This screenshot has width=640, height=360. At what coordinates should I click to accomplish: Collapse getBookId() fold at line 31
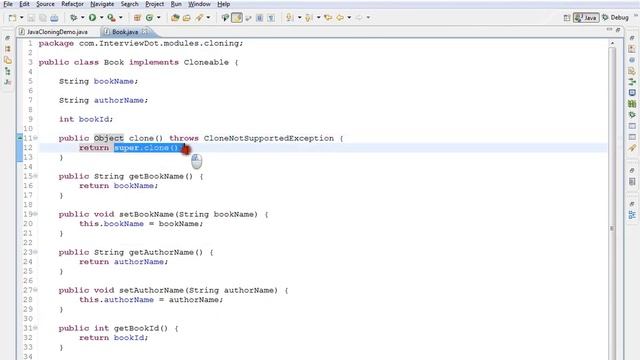[36, 328]
